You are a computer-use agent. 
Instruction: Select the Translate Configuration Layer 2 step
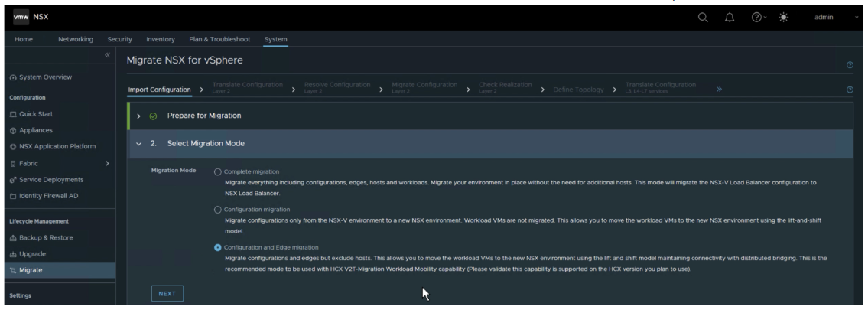click(x=248, y=87)
